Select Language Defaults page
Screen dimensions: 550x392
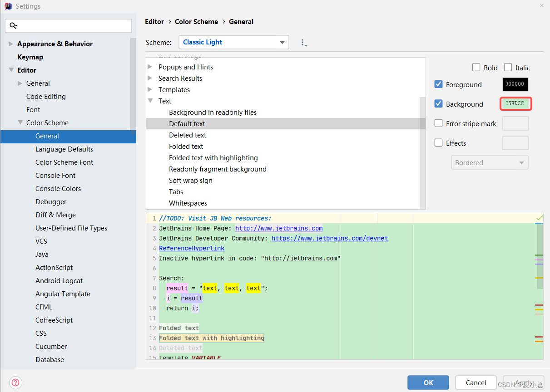pyautogui.click(x=64, y=149)
